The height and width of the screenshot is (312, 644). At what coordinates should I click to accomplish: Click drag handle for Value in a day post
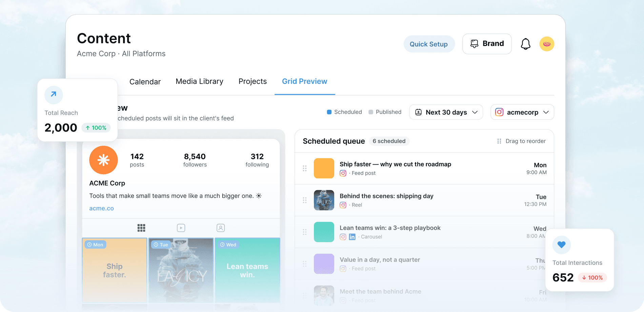[305, 264]
